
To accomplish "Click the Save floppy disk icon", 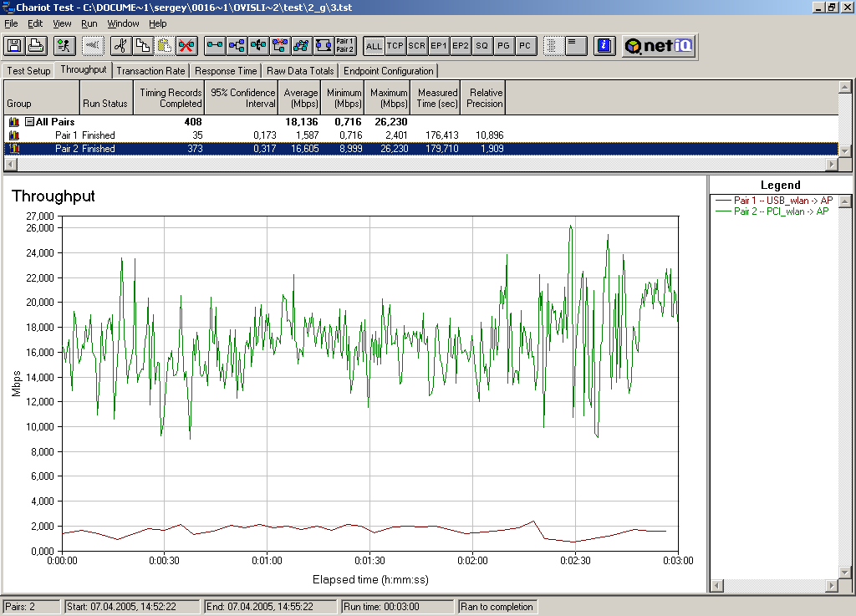I will pyautogui.click(x=14, y=46).
